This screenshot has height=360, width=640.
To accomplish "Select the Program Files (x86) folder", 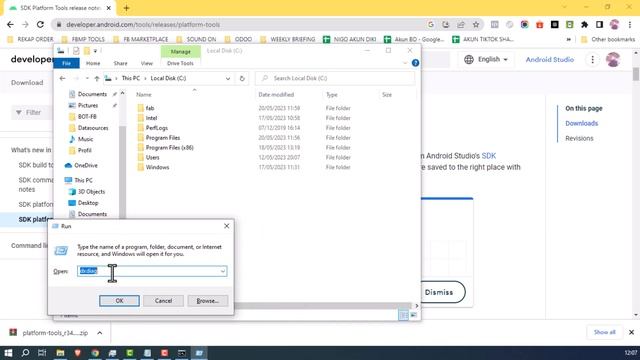I will tap(169, 147).
